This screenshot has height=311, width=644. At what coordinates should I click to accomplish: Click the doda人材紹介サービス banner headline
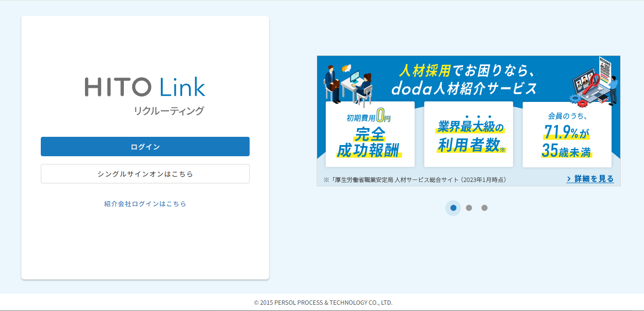point(464,89)
